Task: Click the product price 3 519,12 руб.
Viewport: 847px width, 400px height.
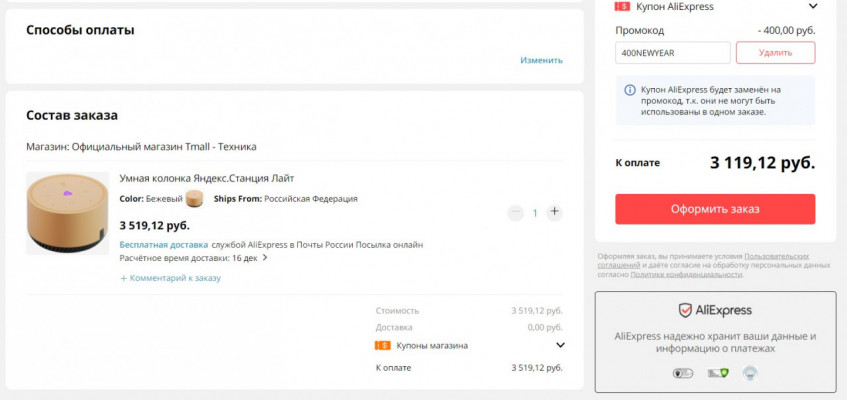Action: 154,225
